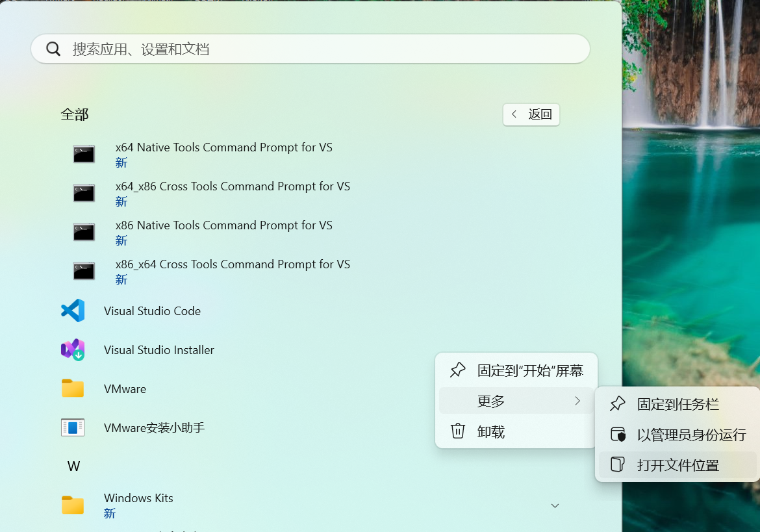Viewport: 760px width, 532px height.
Task: Click trash icon beside 卸载
Action: (x=457, y=431)
